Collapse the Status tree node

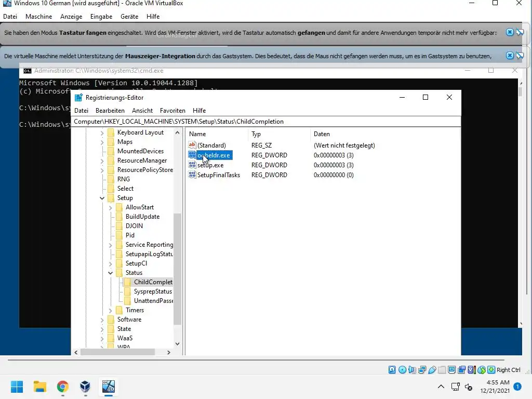pos(110,273)
